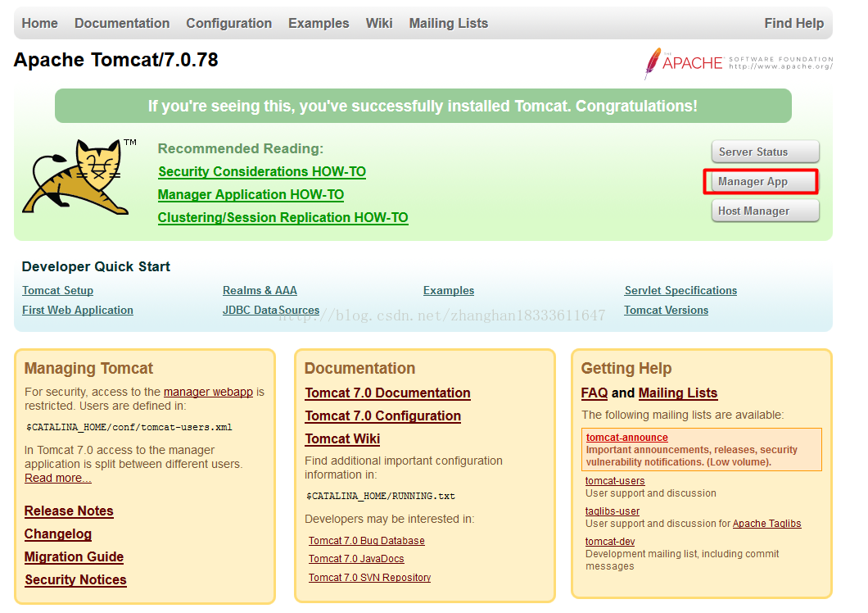Open Clustering/Session Replication HOW-TO link

tap(283, 217)
